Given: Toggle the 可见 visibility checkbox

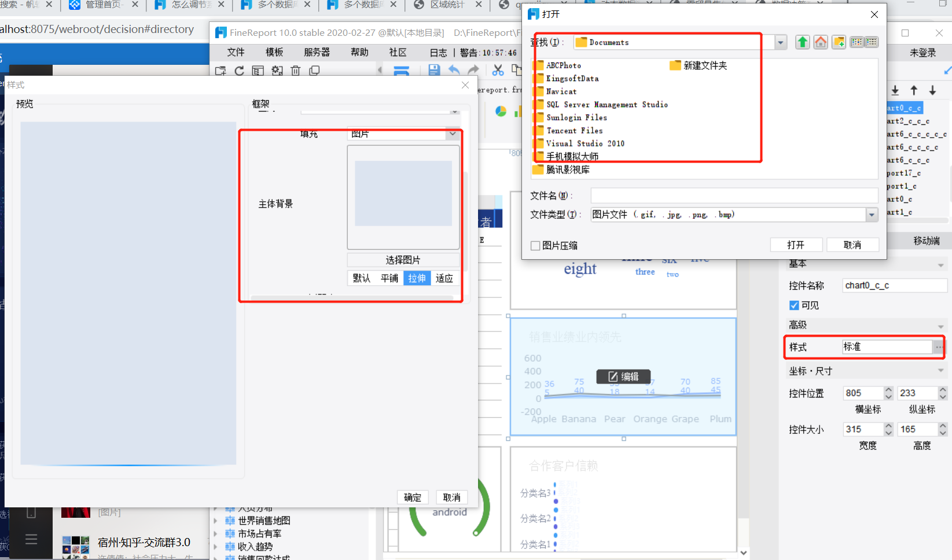Looking at the screenshot, I should 794,305.
